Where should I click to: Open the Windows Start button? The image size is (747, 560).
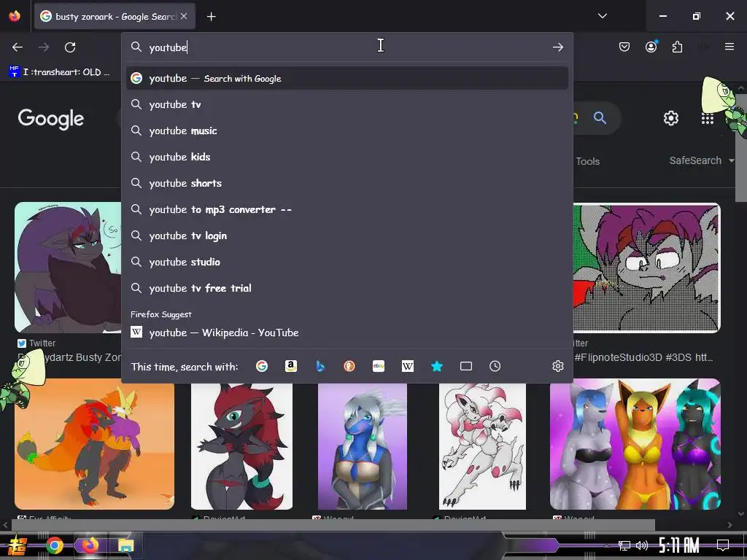[x=17, y=545]
